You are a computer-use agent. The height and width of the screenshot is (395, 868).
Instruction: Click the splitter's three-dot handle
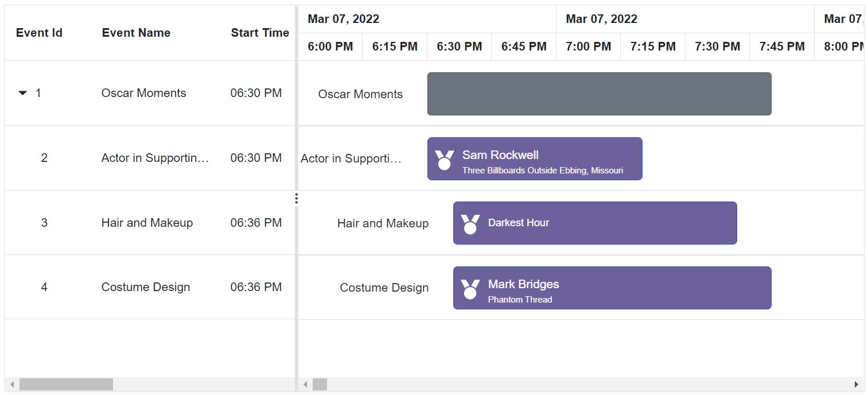coord(297,199)
